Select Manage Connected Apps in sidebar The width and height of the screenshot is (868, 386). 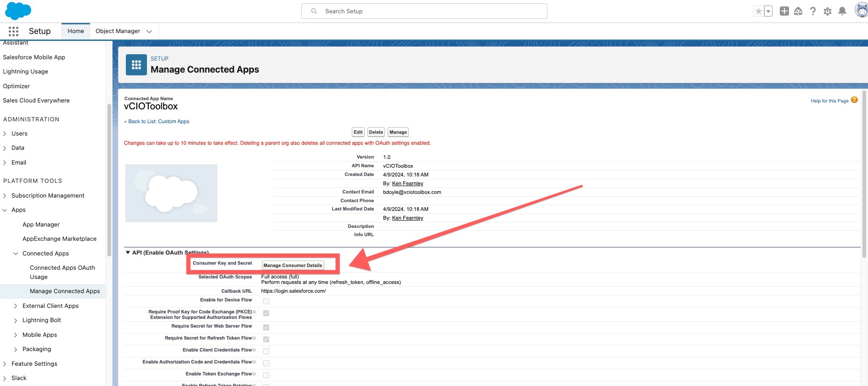(65, 291)
